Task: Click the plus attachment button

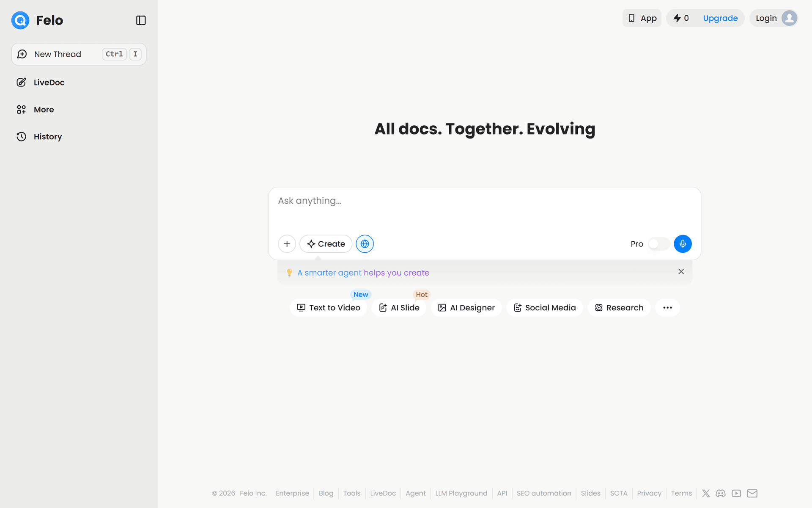Action: pos(287,244)
